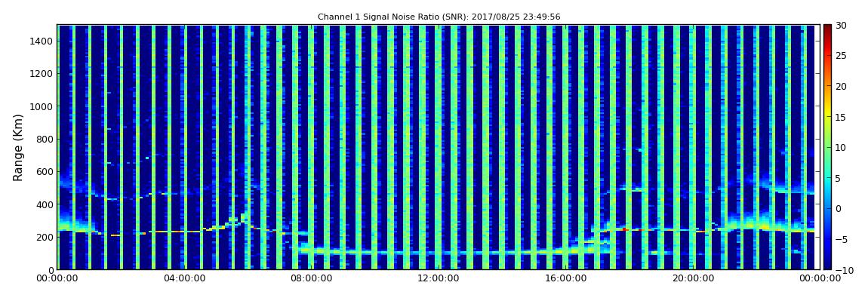Image resolution: width=868 pixels, height=307 pixels.
Task: Click the 12:00:00 time axis label
Action: click(439, 279)
